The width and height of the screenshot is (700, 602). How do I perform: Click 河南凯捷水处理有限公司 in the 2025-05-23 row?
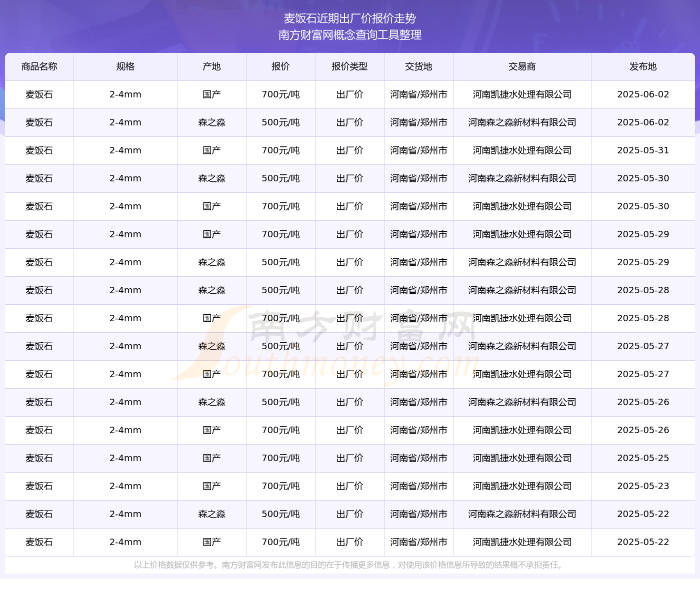[522, 486]
